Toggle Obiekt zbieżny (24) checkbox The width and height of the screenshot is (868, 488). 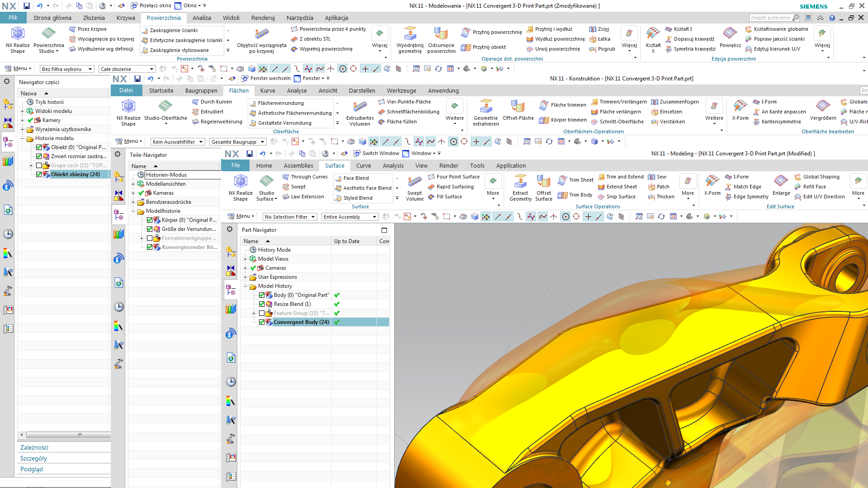[39, 174]
